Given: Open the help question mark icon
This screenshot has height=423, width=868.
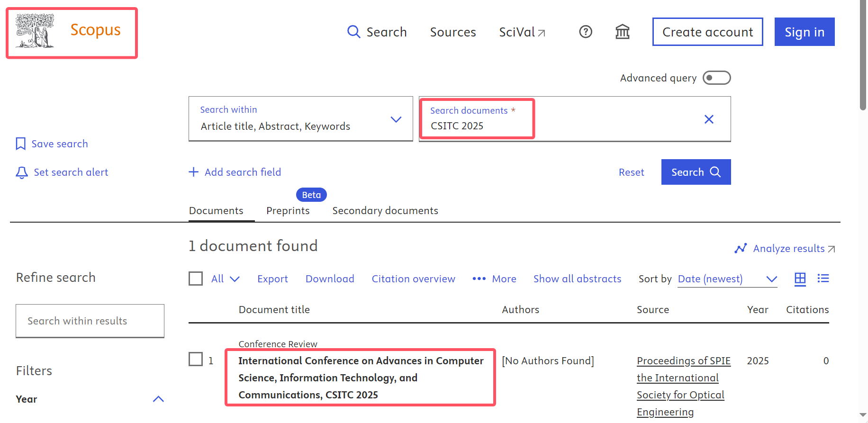Looking at the screenshot, I should (x=586, y=32).
